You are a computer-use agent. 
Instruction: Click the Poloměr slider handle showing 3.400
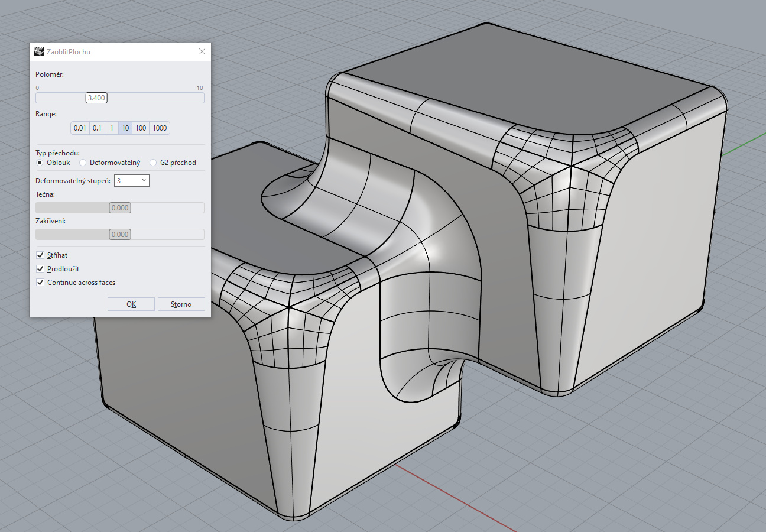click(96, 98)
